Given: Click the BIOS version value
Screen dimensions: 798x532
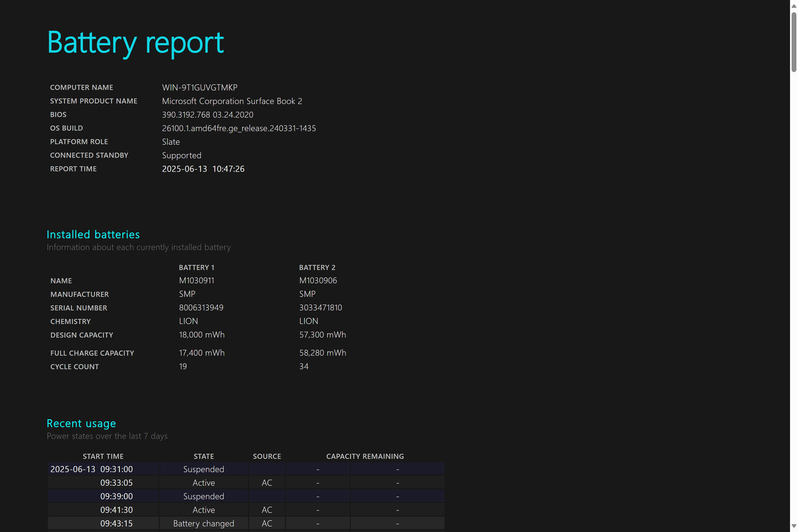Looking at the screenshot, I should pos(207,115).
